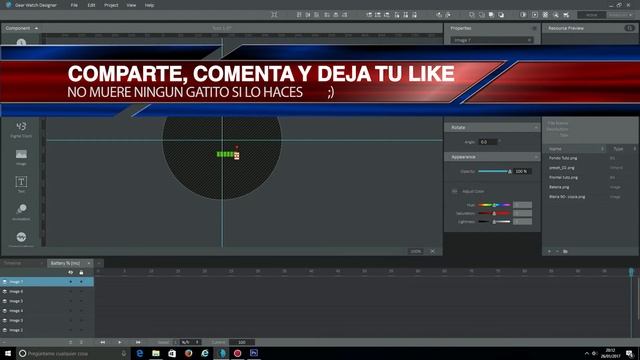The image size is (640, 360).
Task: Click the fit-to-screen toolbar icon
Action: 274,15
